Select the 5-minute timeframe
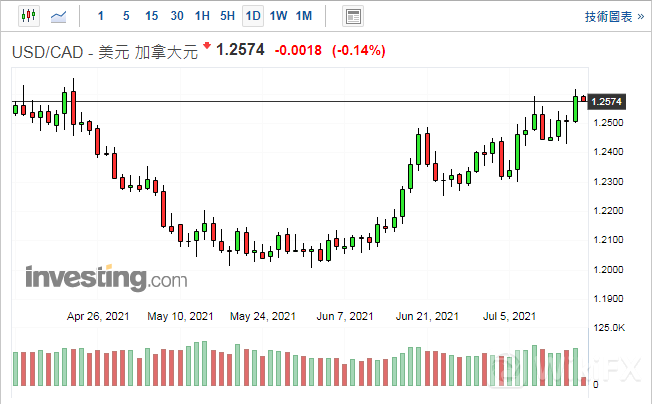652x404 pixels. [x=125, y=16]
